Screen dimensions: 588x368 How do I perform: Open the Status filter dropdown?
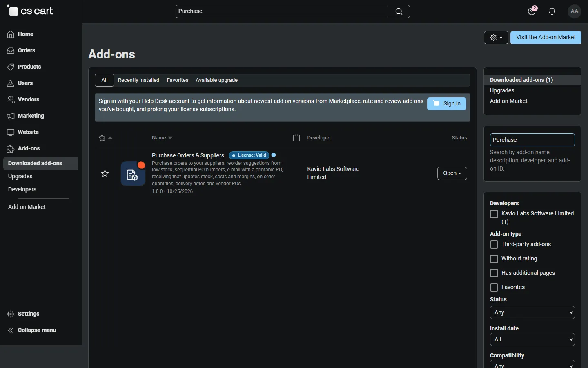[x=532, y=313]
